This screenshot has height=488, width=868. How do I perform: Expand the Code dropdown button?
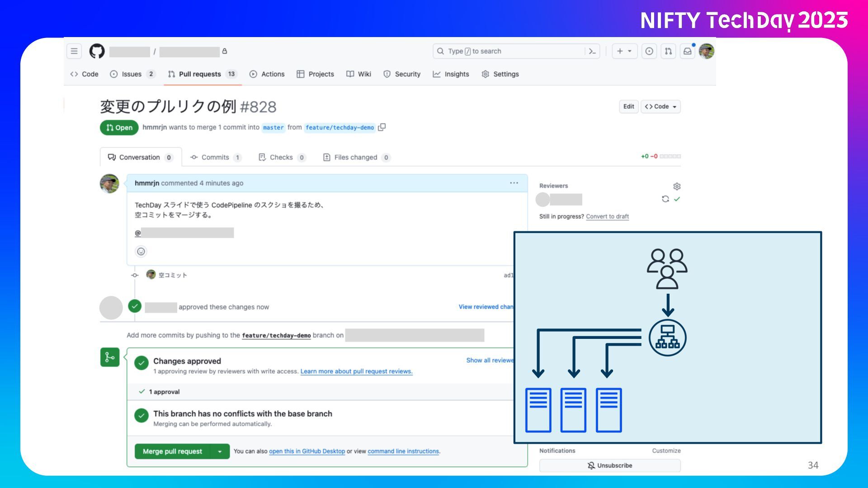point(660,107)
